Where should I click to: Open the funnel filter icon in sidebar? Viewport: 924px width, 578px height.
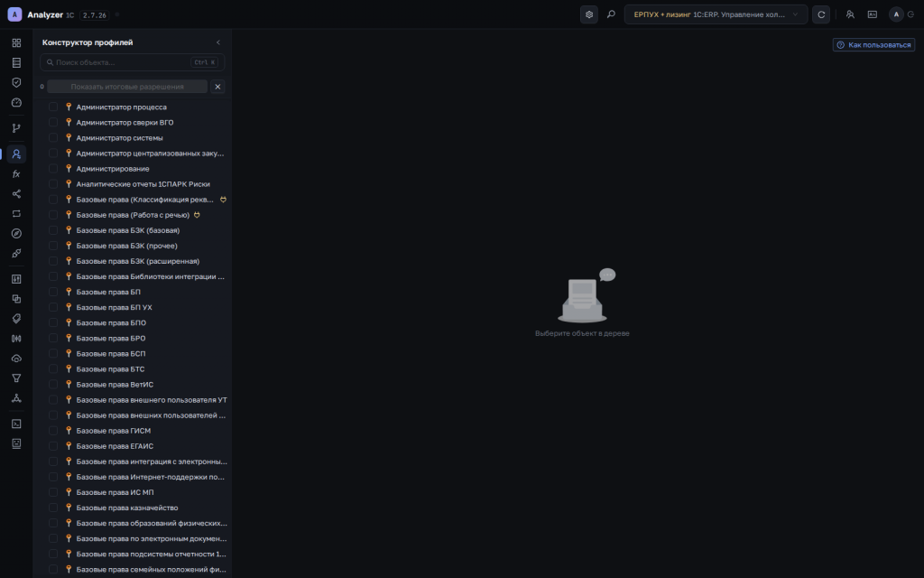click(x=16, y=378)
